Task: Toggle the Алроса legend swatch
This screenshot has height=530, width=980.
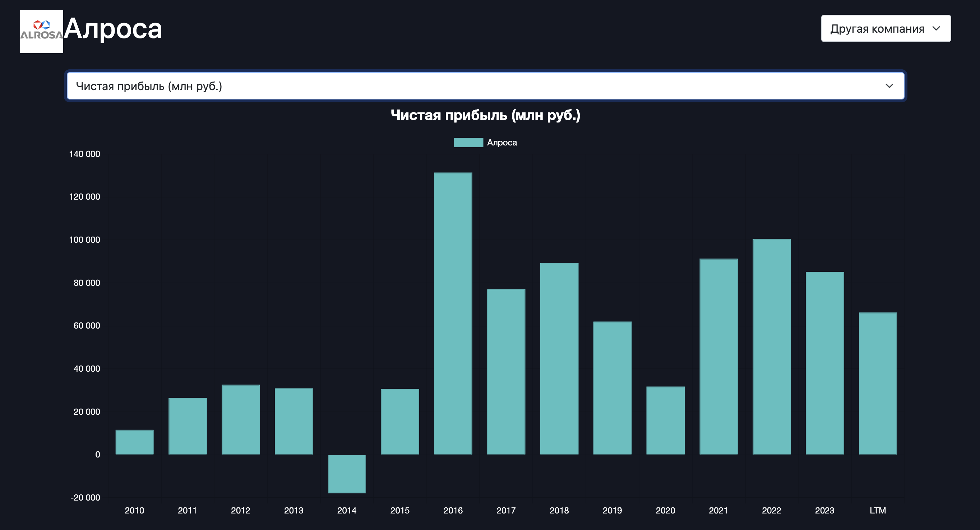Action: click(x=468, y=143)
